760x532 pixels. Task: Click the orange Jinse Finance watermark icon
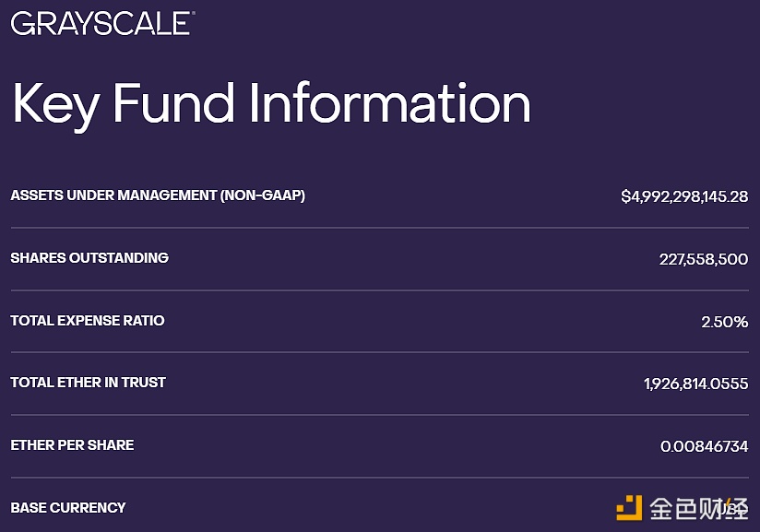[629, 507]
